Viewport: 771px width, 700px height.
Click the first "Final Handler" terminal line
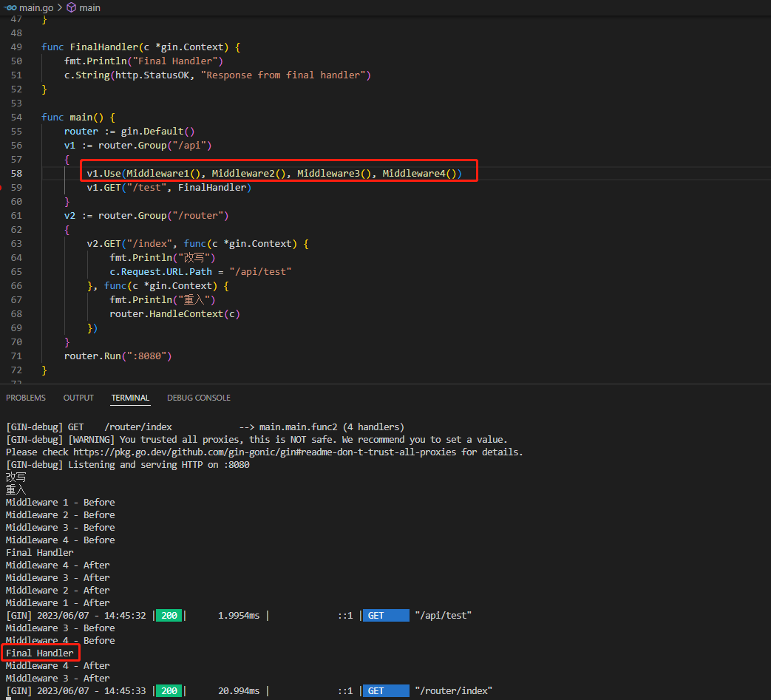[40, 552]
